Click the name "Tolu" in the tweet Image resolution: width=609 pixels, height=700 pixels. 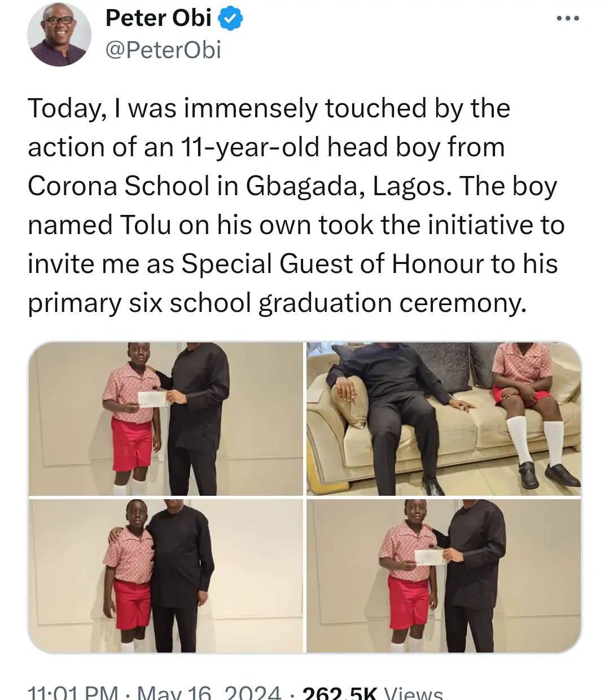tap(146, 225)
